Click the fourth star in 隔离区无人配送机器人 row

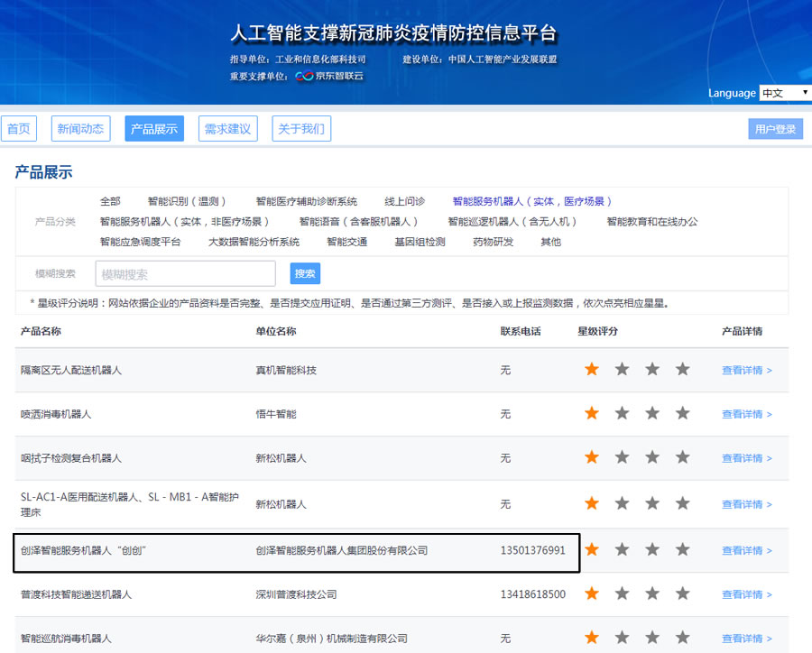click(x=682, y=369)
